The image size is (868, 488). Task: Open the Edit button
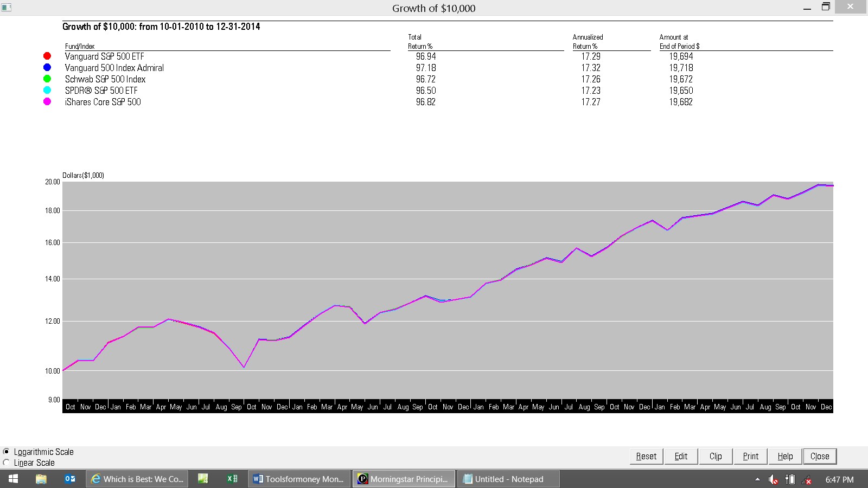(x=681, y=456)
